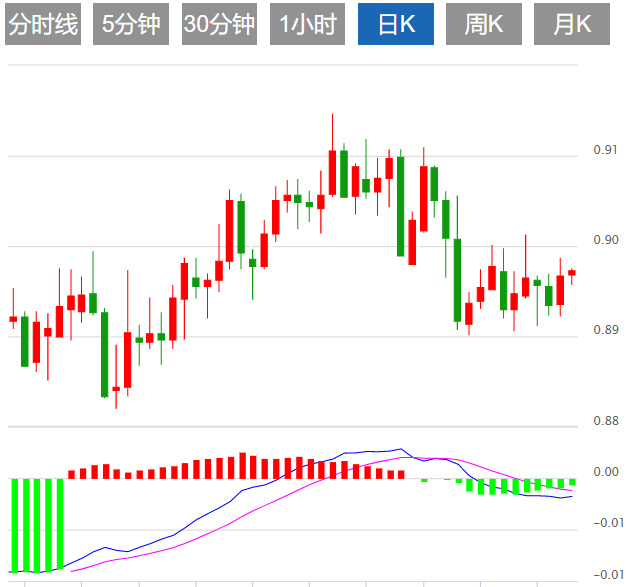The width and height of the screenshot is (636, 587).
Task: Switch to the 周K weekly tab
Action: (484, 24)
